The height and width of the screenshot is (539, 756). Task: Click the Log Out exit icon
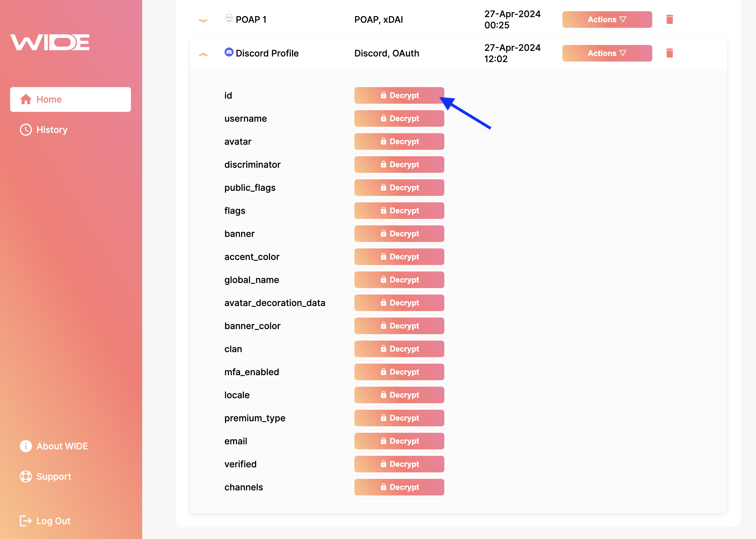tap(26, 521)
